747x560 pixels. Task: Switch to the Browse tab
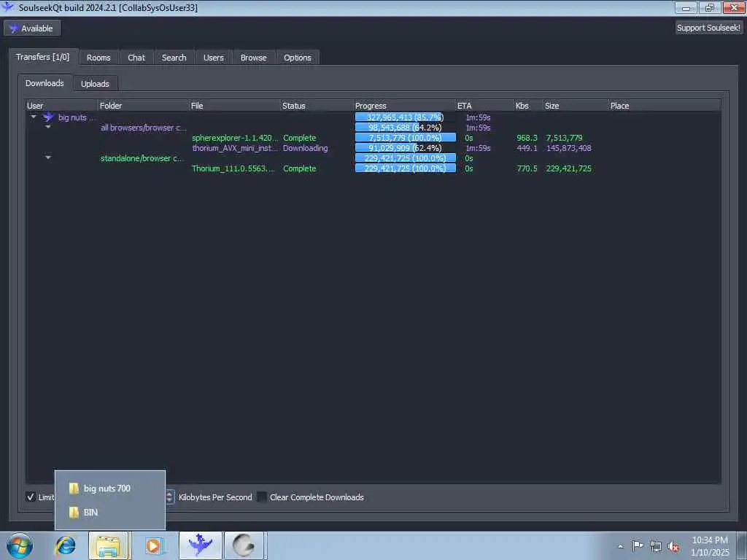253,58
